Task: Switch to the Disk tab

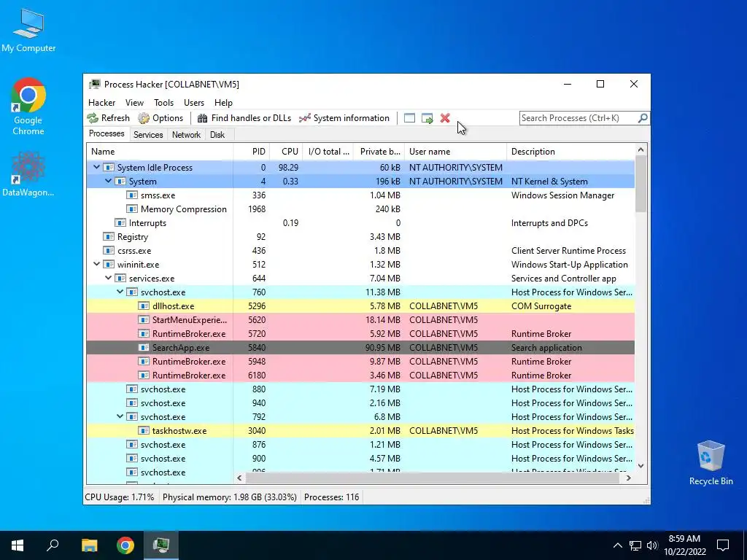Action: 217,135
